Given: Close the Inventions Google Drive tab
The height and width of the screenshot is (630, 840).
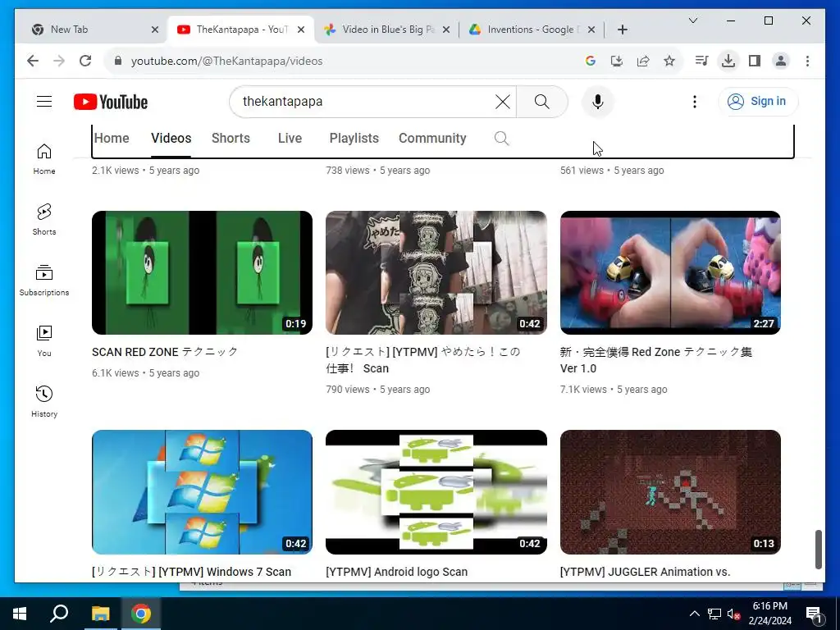Looking at the screenshot, I should pyautogui.click(x=591, y=30).
